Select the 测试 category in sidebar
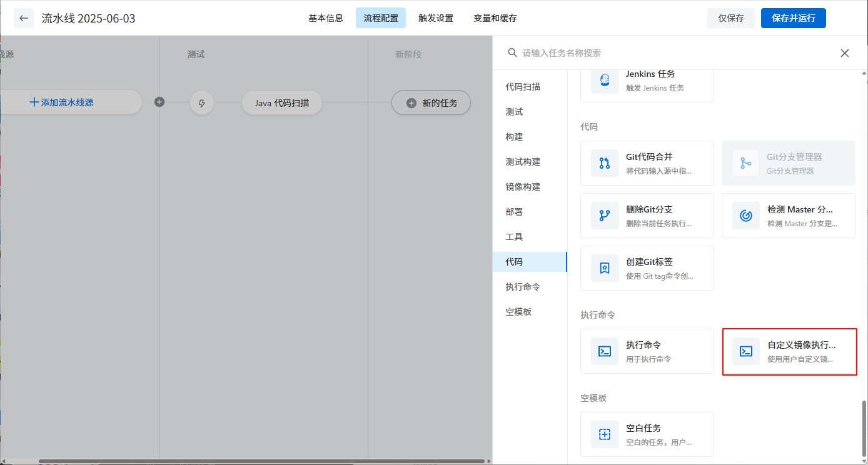Image resolution: width=868 pixels, height=465 pixels. point(530,112)
